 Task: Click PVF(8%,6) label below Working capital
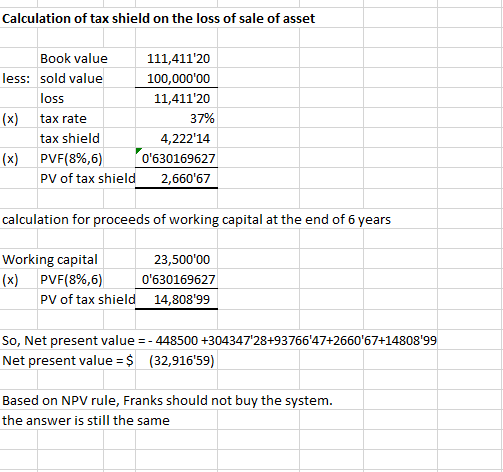[x=71, y=280]
